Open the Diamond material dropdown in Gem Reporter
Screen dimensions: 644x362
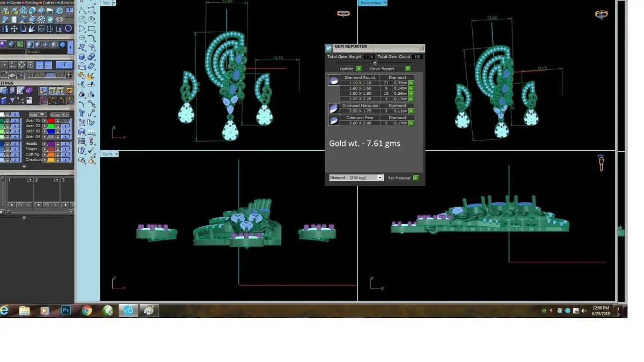tap(356, 178)
